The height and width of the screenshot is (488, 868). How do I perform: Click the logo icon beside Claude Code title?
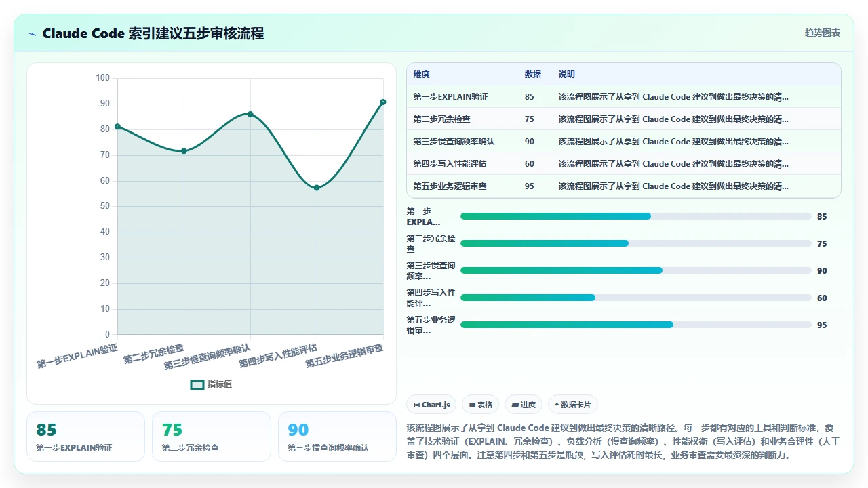(33, 33)
